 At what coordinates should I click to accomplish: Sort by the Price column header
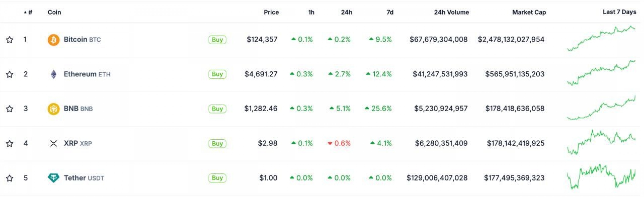pyautogui.click(x=271, y=12)
